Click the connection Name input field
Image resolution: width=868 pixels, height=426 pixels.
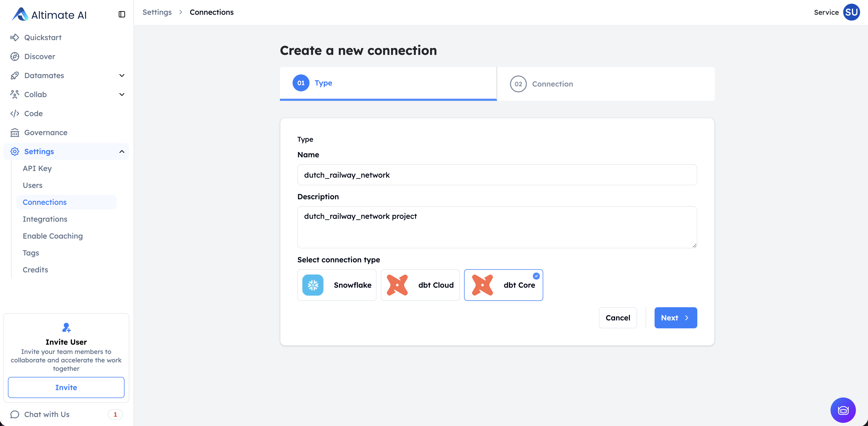coord(497,174)
